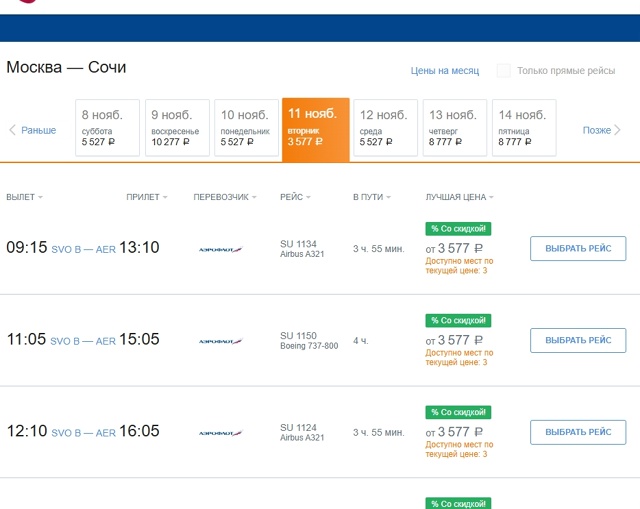Sort flights by В ПУТИ duration
640x509 pixels.
(371, 197)
